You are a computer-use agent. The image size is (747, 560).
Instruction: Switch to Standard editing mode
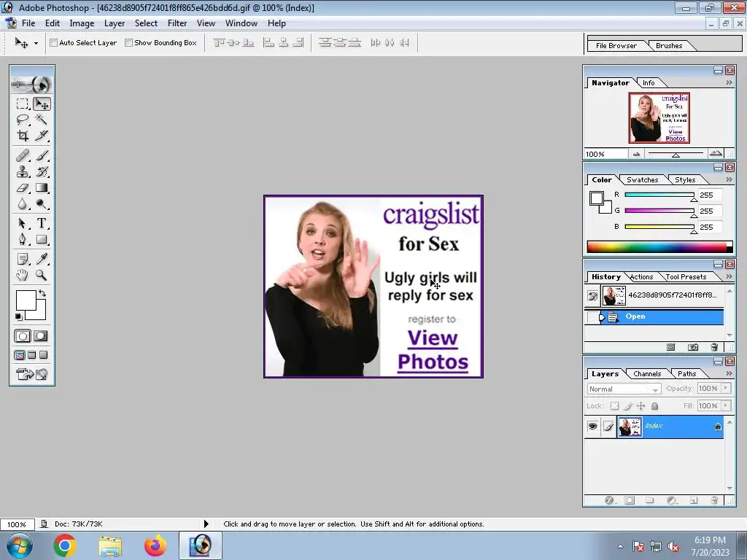[x=23, y=336]
